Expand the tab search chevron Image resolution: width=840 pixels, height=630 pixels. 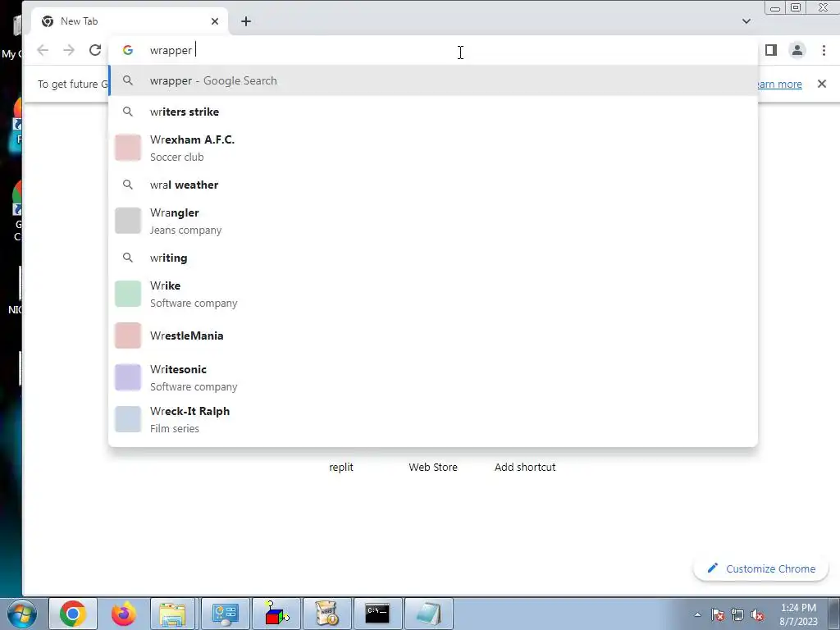coord(746,21)
